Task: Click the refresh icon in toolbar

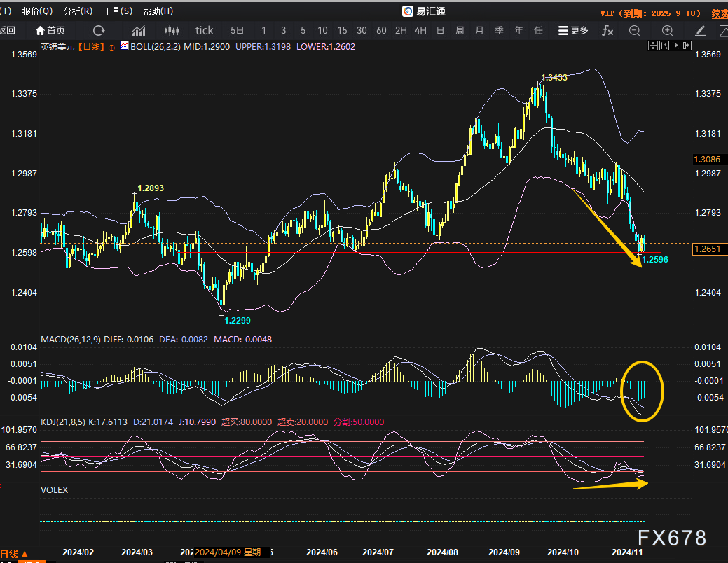Action: (x=99, y=30)
